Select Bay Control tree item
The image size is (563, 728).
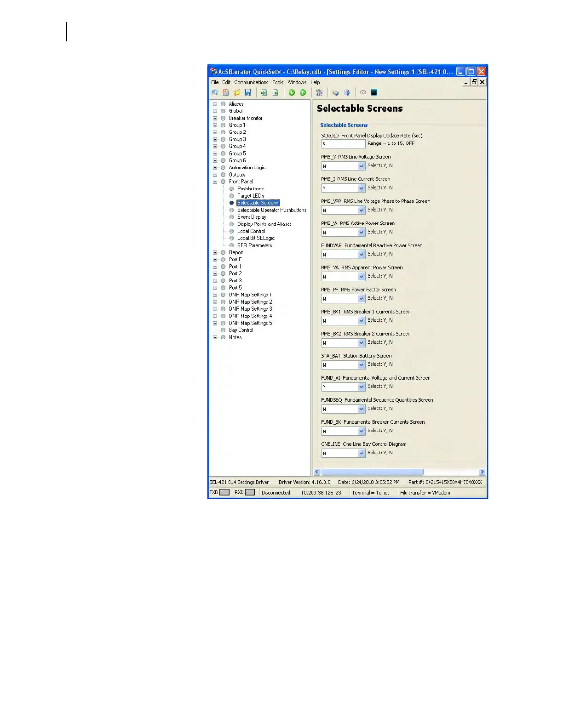pyautogui.click(x=241, y=330)
